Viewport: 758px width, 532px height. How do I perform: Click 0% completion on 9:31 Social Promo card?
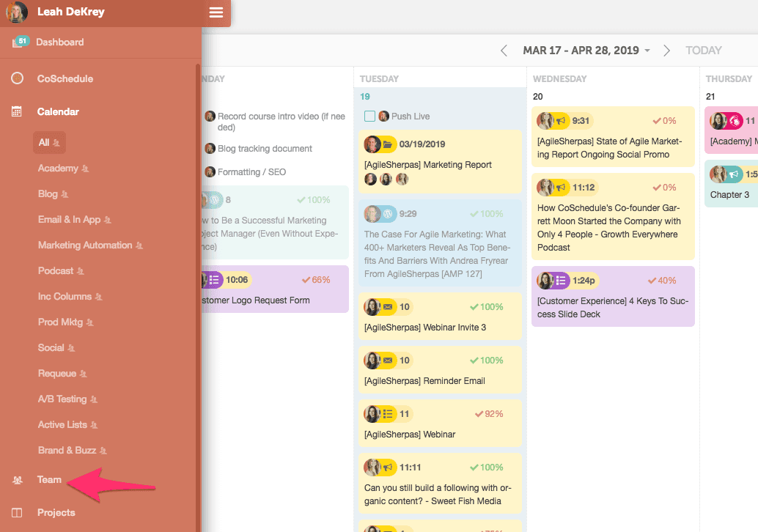point(664,121)
